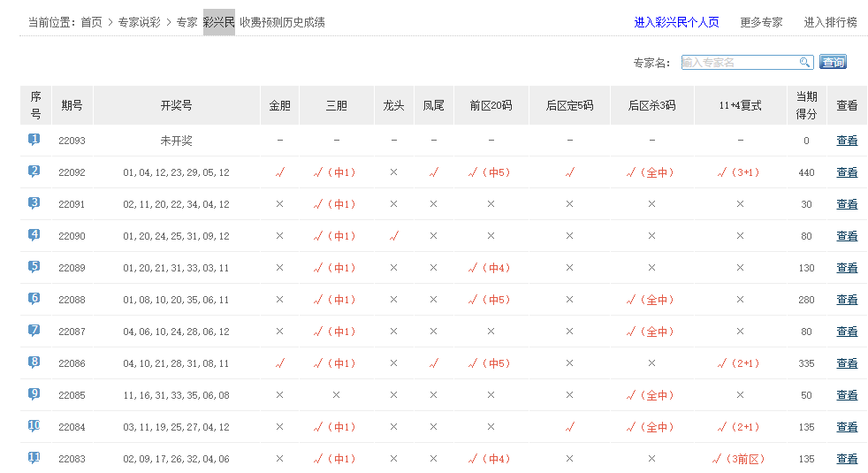Click comment bubble icon for row 1

click(34, 140)
